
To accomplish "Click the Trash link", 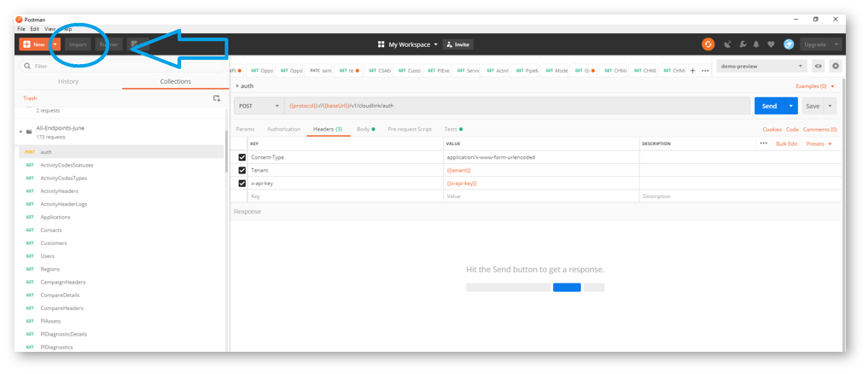I will (30, 98).
